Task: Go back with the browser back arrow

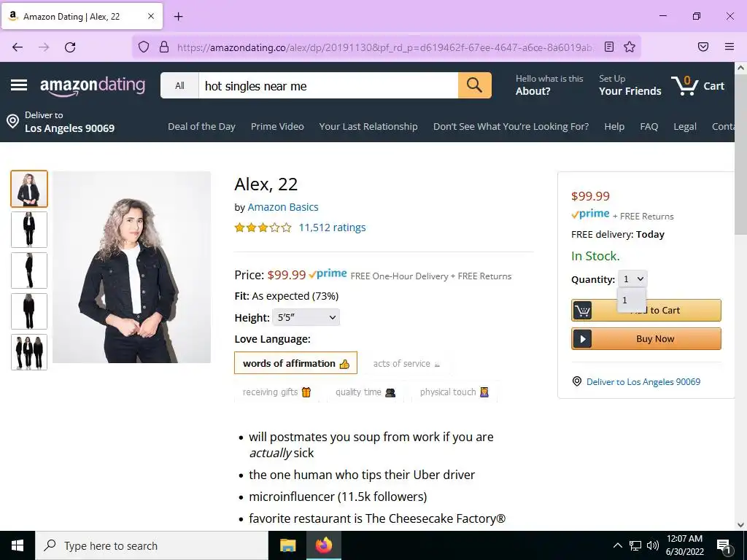Action: point(18,47)
